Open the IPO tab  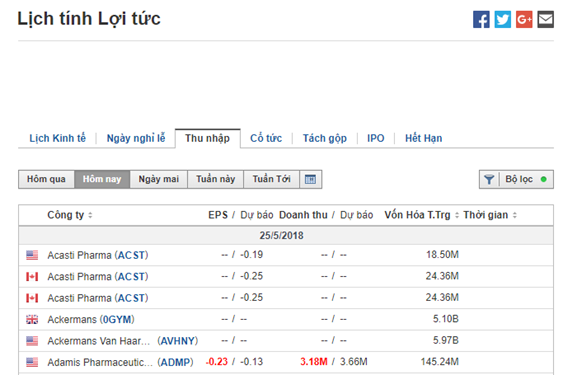(x=376, y=138)
